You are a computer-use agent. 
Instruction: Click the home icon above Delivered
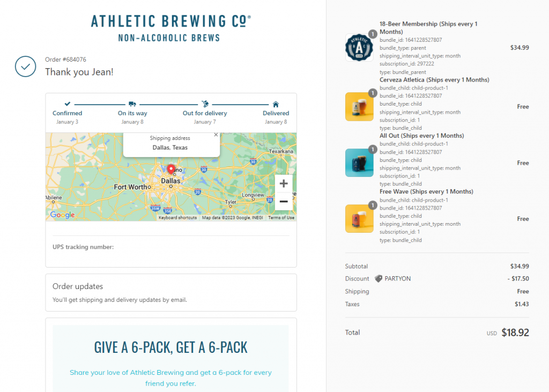tap(275, 105)
